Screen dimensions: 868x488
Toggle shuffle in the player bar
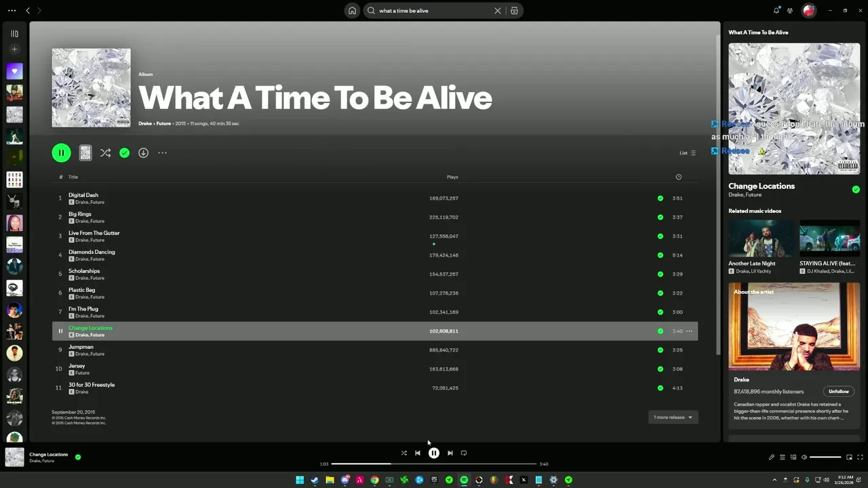tap(403, 453)
